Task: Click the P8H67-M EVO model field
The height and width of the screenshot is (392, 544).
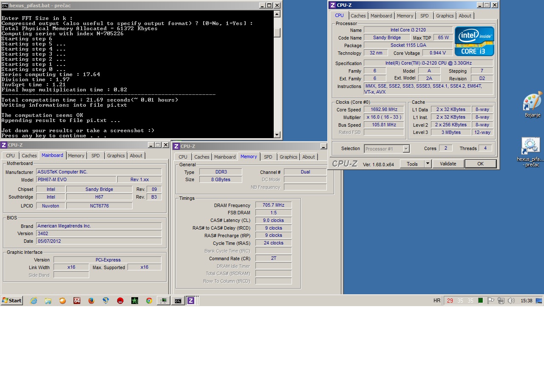Action: [76, 179]
